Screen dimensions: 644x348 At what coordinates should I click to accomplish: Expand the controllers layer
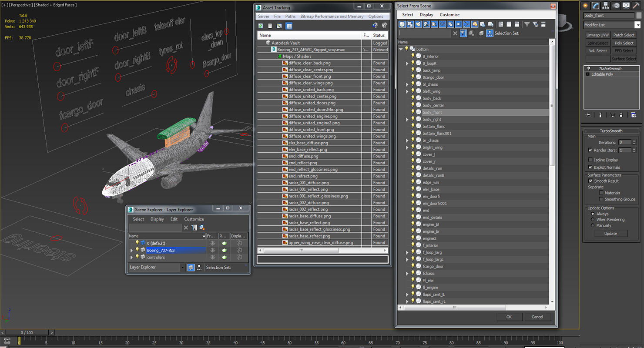[132, 257]
